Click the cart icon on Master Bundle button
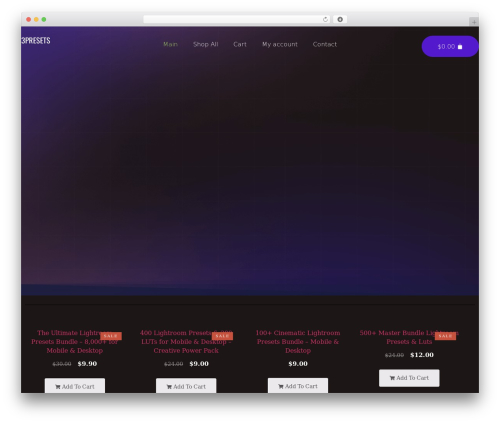Viewport: 500px width, 423px height. tap(392, 378)
